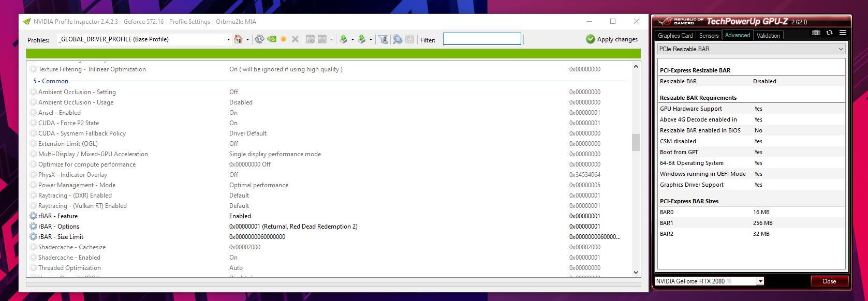Open the Validation tab in GPU-Z
This screenshot has width=868, height=301.
click(x=768, y=36)
